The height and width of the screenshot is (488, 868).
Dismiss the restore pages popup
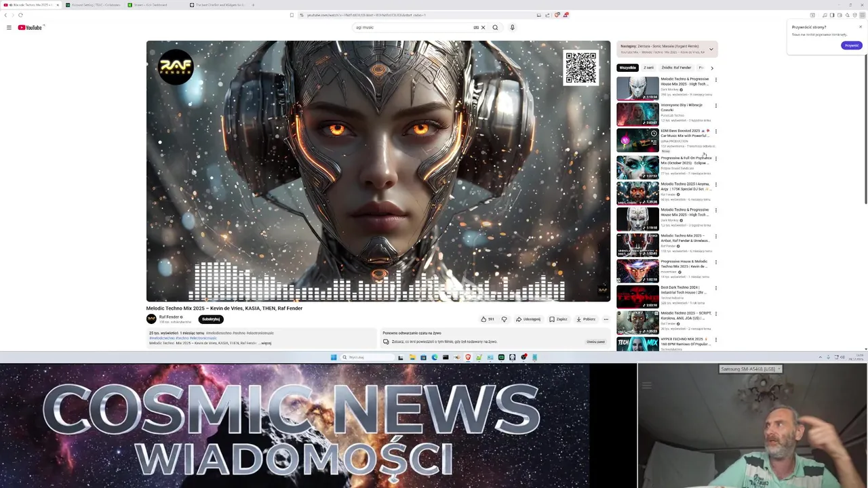tap(860, 27)
